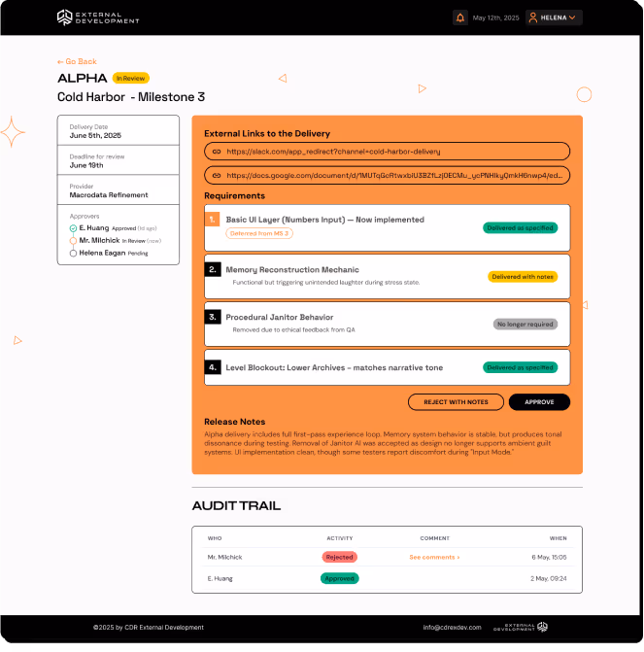This screenshot has width=644, height=652.
Task: Click the link icon beside Slack URL
Action: point(217,152)
